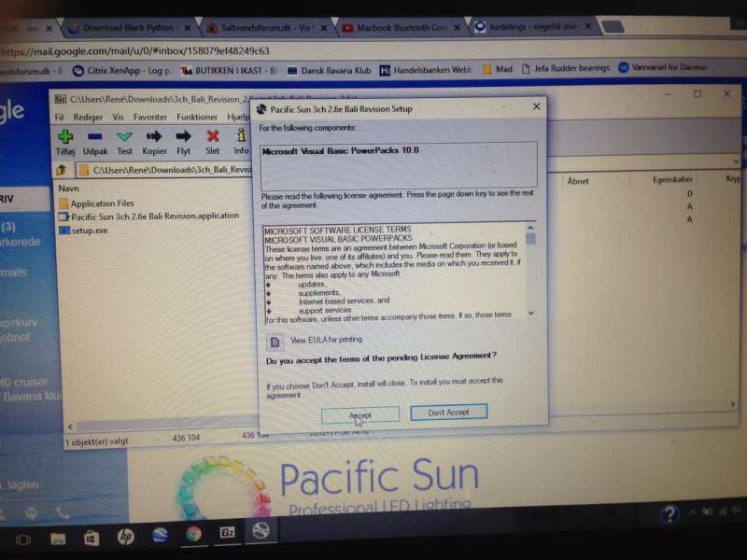The height and width of the screenshot is (560, 747).
Task: Open the Dansk Bavaria Klub bookmark
Action: tap(338, 69)
